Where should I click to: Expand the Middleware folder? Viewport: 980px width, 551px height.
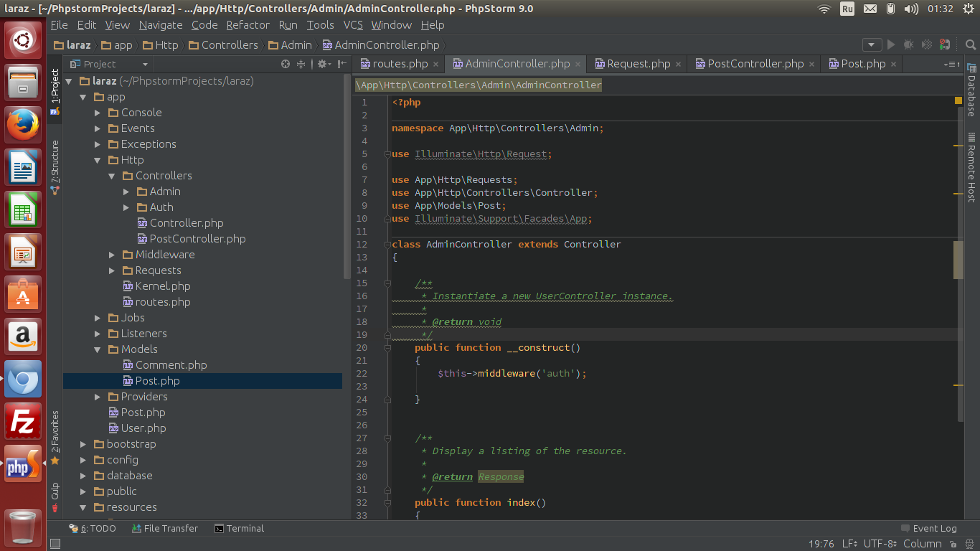tap(112, 255)
